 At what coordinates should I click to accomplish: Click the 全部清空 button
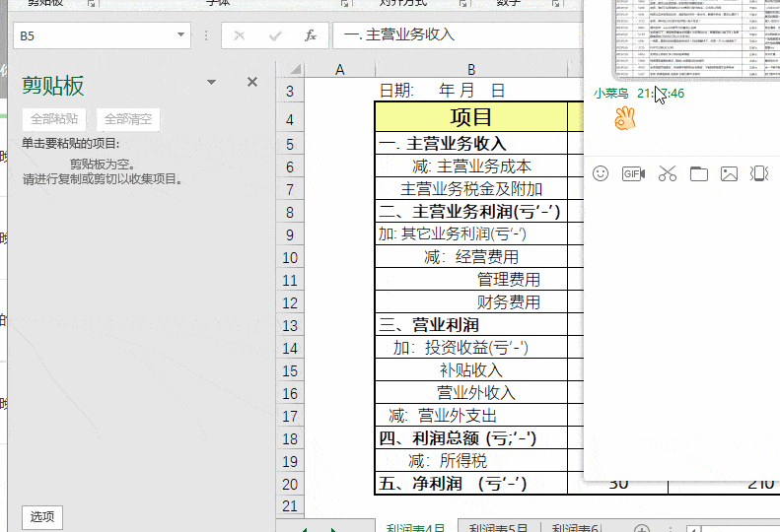point(128,119)
